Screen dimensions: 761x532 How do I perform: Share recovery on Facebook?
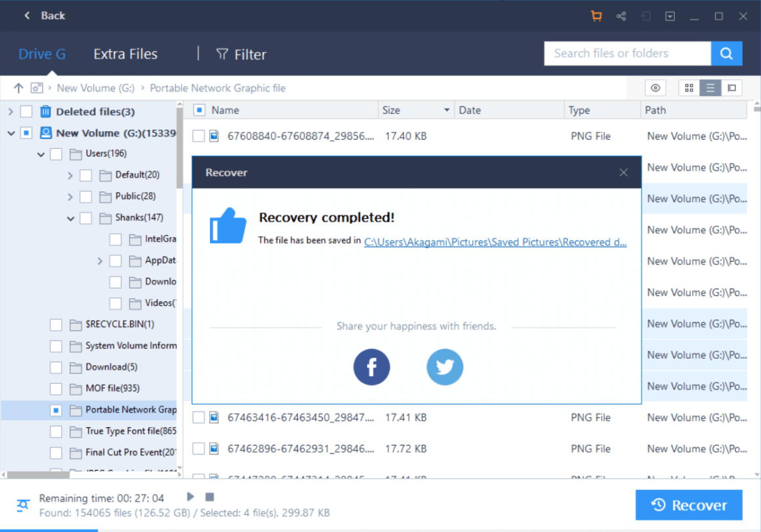pos(371,367)
